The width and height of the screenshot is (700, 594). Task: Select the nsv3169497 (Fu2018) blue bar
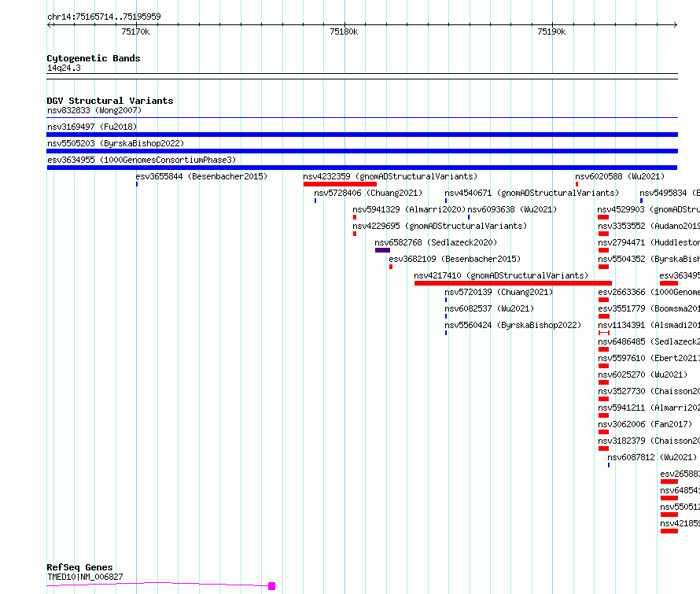(x=362, y=135)
